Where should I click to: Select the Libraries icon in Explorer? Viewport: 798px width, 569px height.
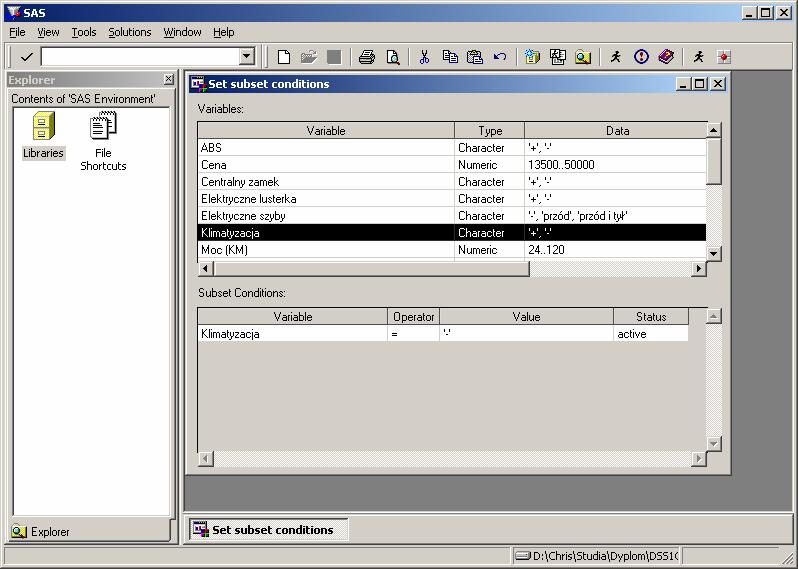[x=43, y=135]
